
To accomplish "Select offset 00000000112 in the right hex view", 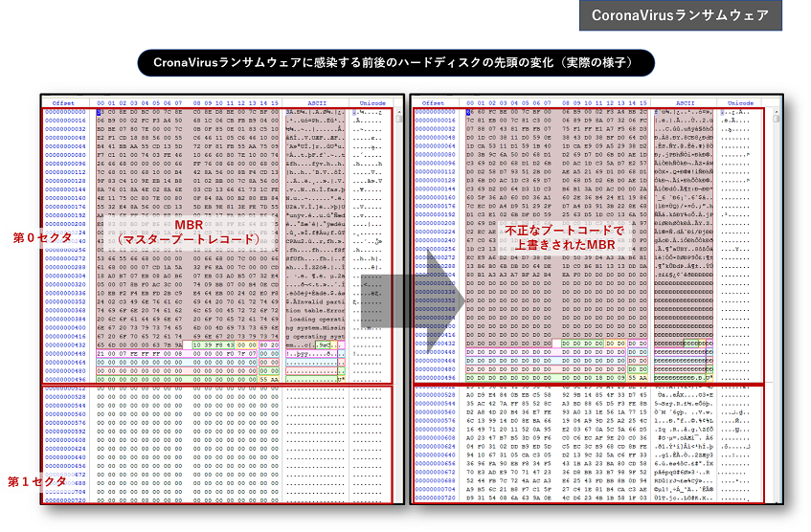I will (436, 171).
